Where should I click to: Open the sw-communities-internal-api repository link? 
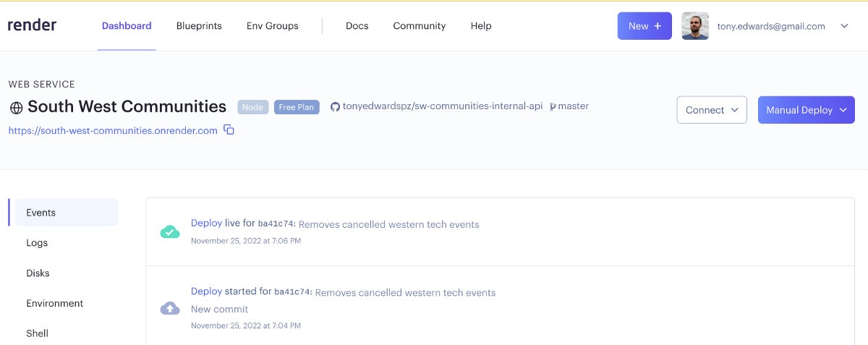click(x=442, y=106)
